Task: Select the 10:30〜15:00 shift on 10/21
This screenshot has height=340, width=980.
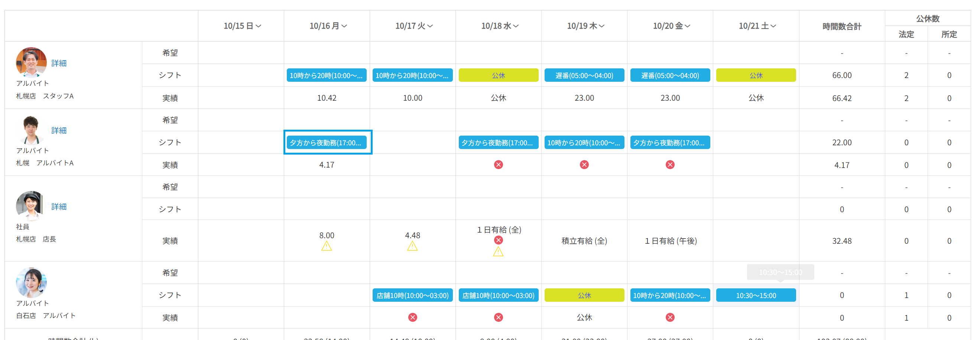Action: point(756,295)
